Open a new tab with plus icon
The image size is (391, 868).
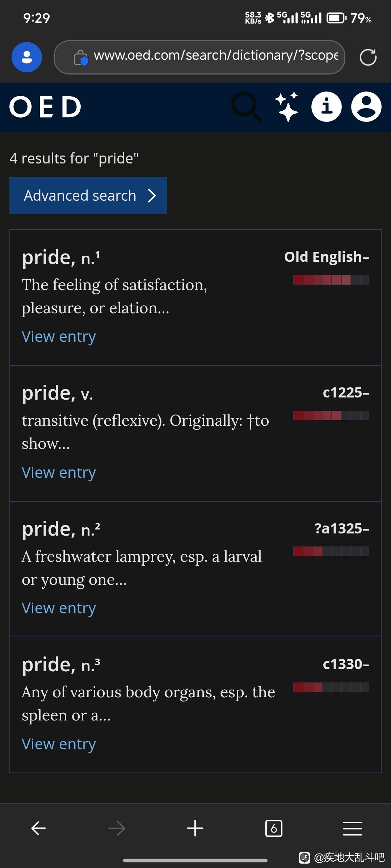pos(195,828)
